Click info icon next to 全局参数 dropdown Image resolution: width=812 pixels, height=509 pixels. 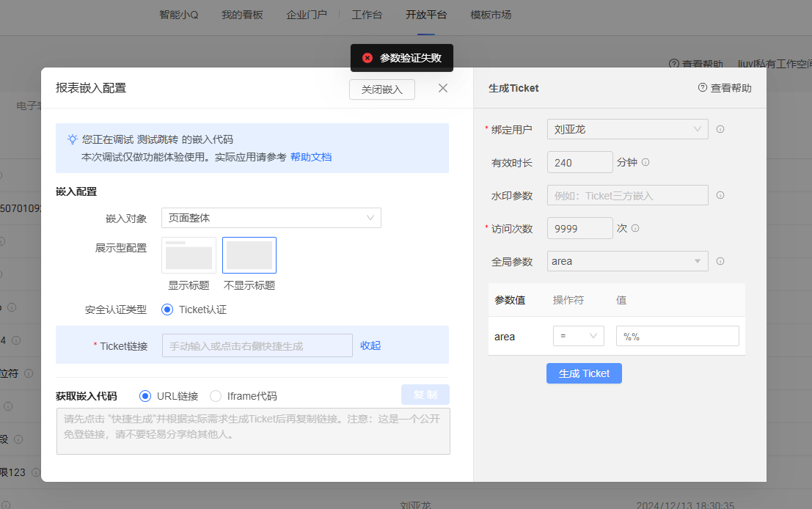click(720, 261)
